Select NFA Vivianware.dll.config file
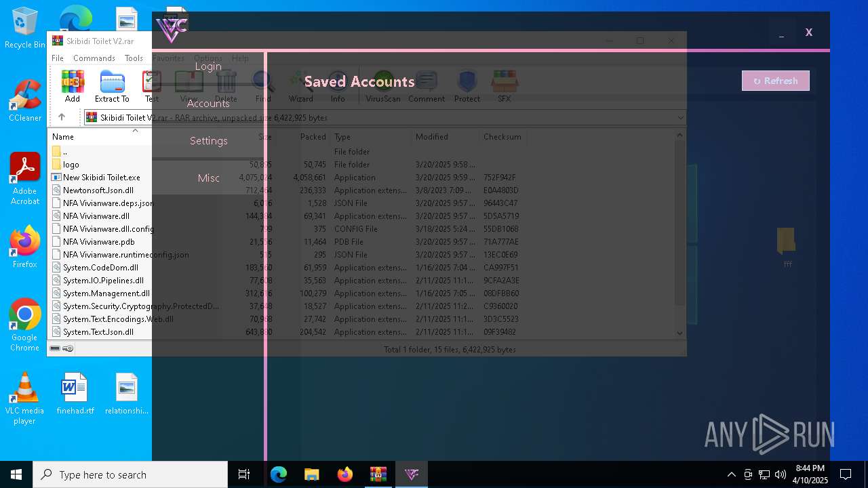Viewport: 868px width, 488px height. click(x=108, y=229)
